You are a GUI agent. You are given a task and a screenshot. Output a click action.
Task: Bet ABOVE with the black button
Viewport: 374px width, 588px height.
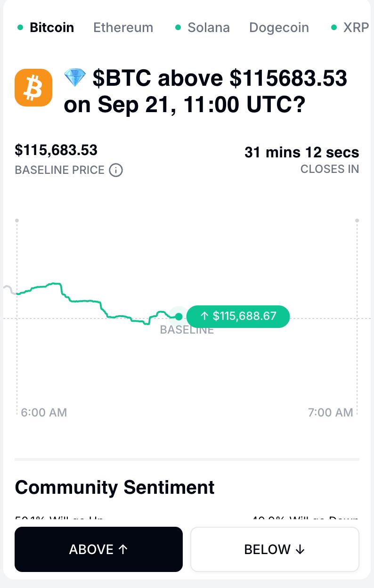point(98,549)
